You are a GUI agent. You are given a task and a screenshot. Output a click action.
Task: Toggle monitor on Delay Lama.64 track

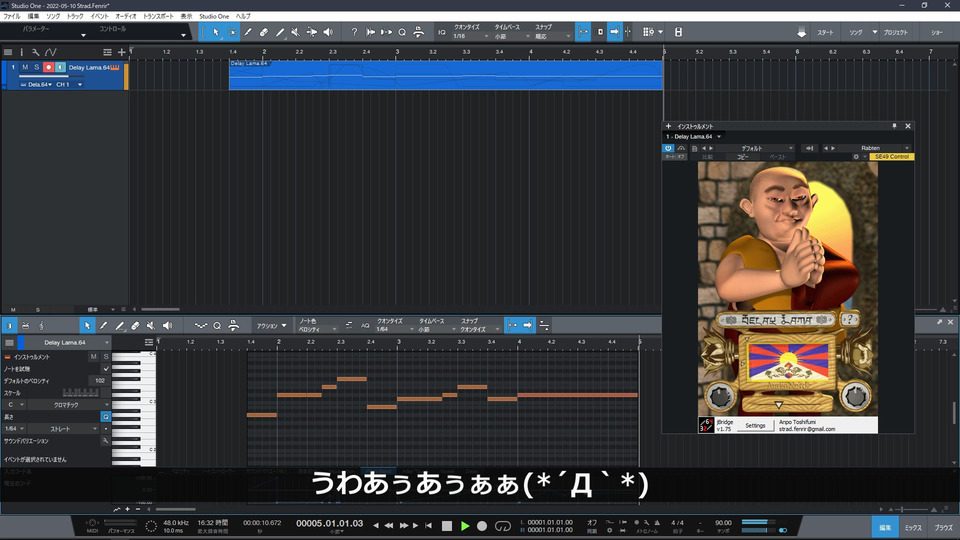tap(60, 67)
